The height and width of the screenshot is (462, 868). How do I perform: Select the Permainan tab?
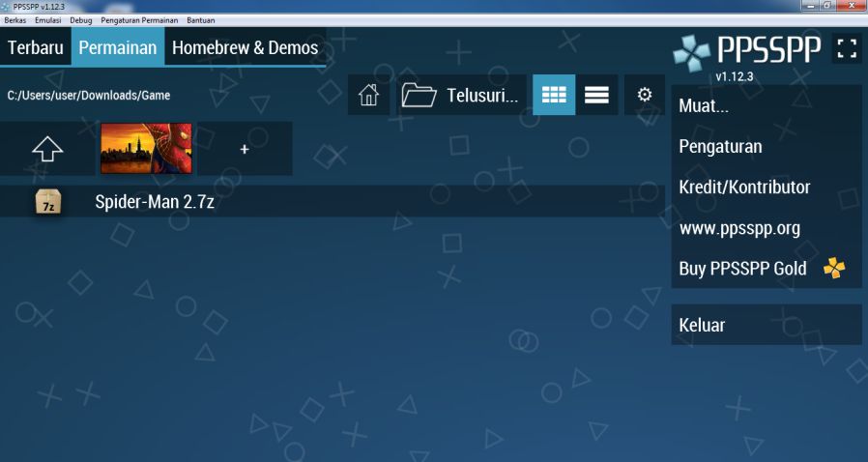[118, 47]
